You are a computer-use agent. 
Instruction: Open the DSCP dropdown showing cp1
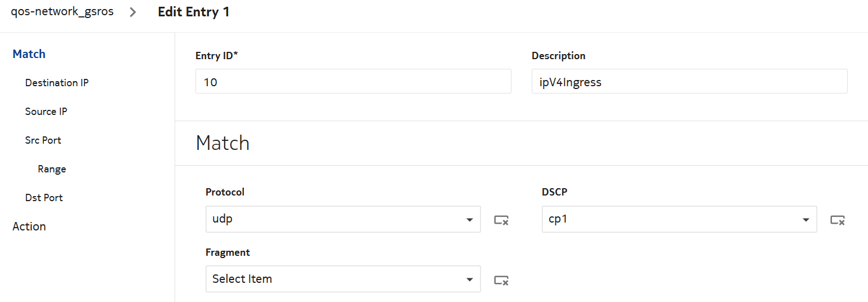coord(671,219)
